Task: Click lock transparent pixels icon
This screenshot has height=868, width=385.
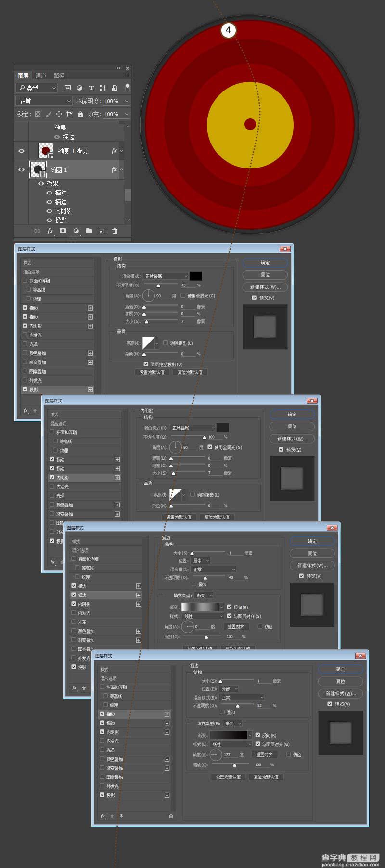Action: click(38, 114)
